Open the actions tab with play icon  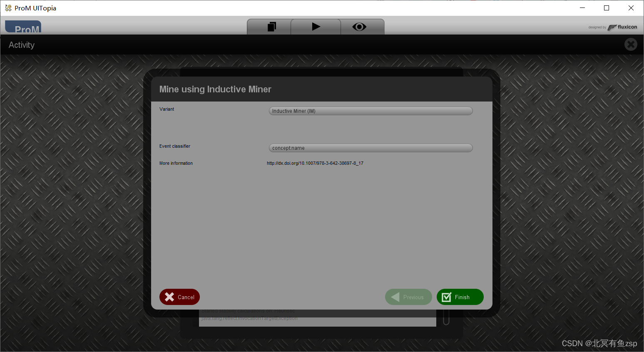pos(316,27)
